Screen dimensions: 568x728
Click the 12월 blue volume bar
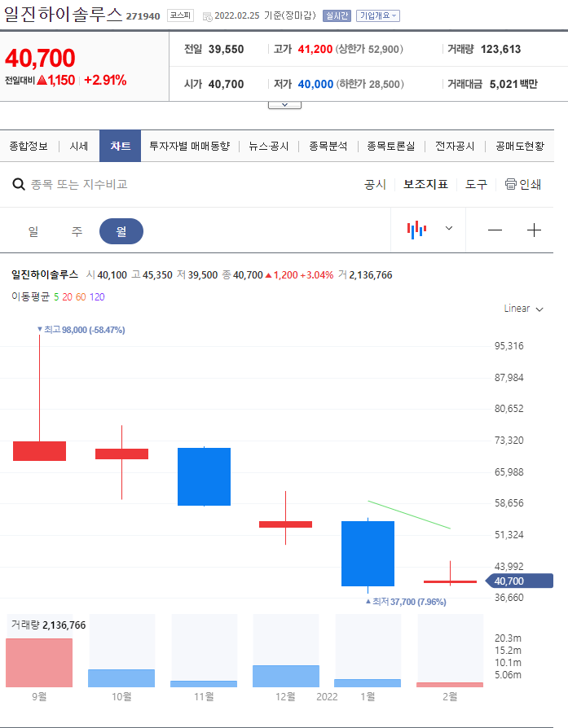click(286, 676)
